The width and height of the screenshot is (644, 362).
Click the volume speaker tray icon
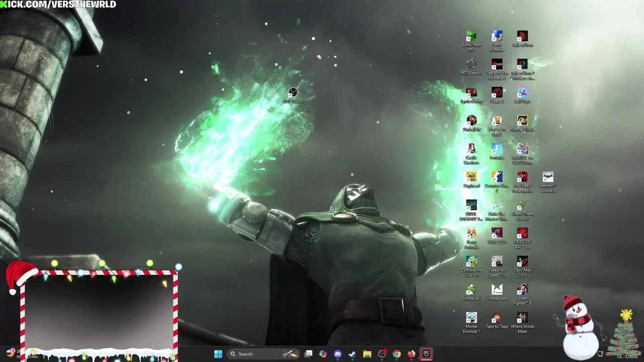point(608,354)
